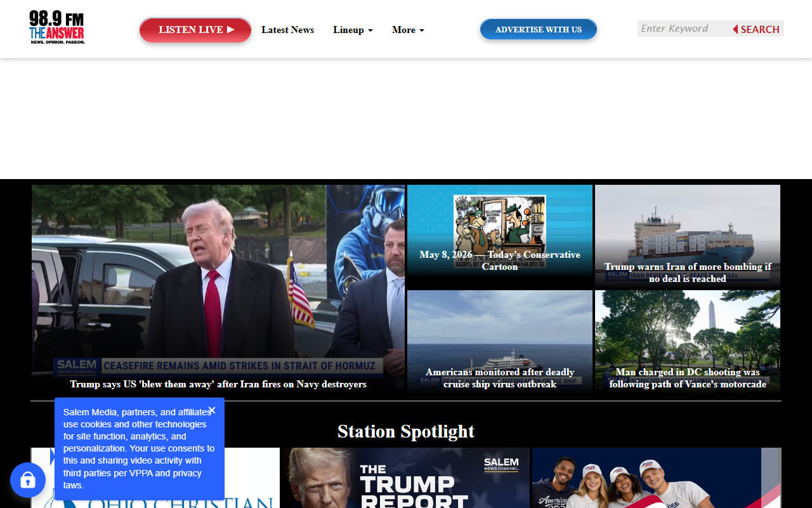Image resolution: width=812 pixels, height=508 pixels.
Task: Expand the Lineup dropdown menu
Action: click(353, 30)
